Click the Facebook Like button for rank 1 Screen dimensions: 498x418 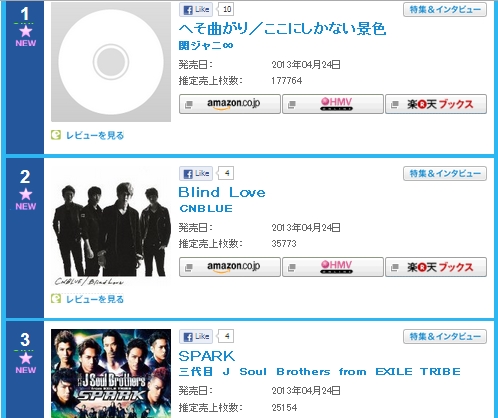[196, 9]
